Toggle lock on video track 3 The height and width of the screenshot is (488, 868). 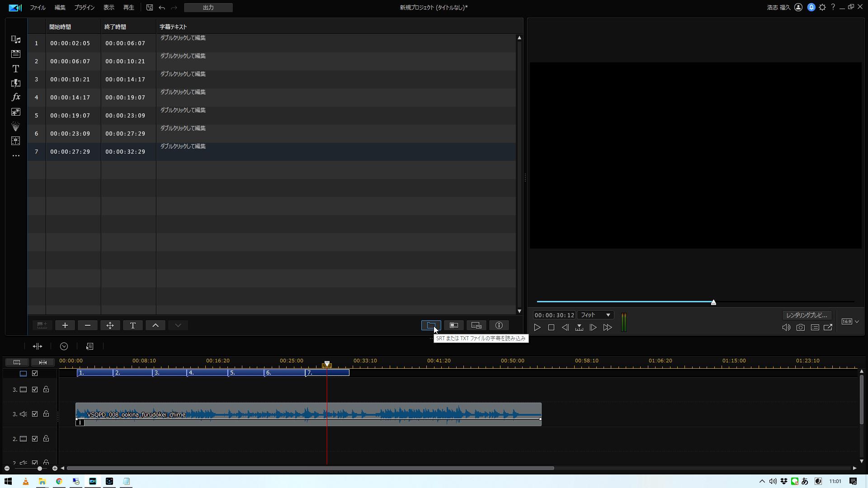[46, 389]
